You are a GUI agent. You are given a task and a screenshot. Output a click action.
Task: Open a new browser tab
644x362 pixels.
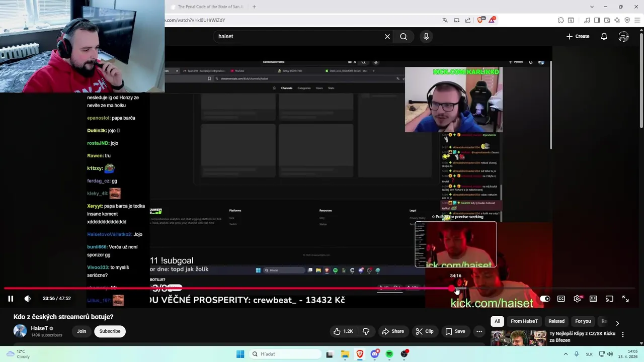[254, 7]
